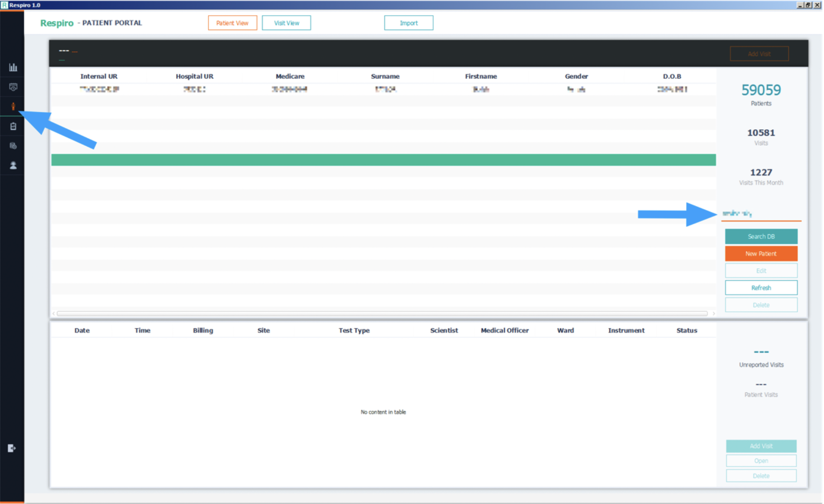Image resolution: width=824 pixels, height=504 pixels.
Task: Select the orange patient figure sidebar icon
Action: tap(13, 106)
